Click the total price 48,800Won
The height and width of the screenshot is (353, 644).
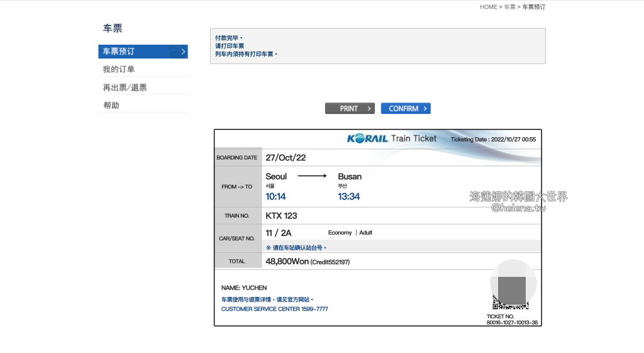point(287,261)
